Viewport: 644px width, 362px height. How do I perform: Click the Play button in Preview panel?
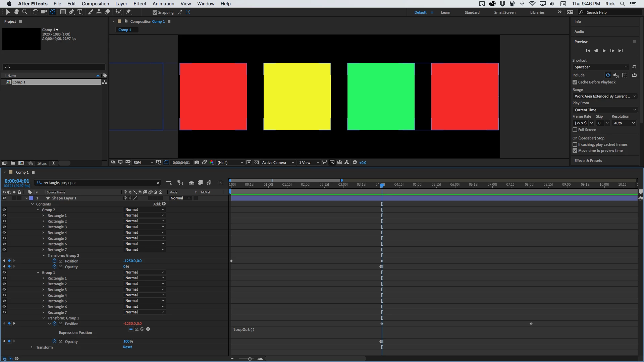(604, 51)
